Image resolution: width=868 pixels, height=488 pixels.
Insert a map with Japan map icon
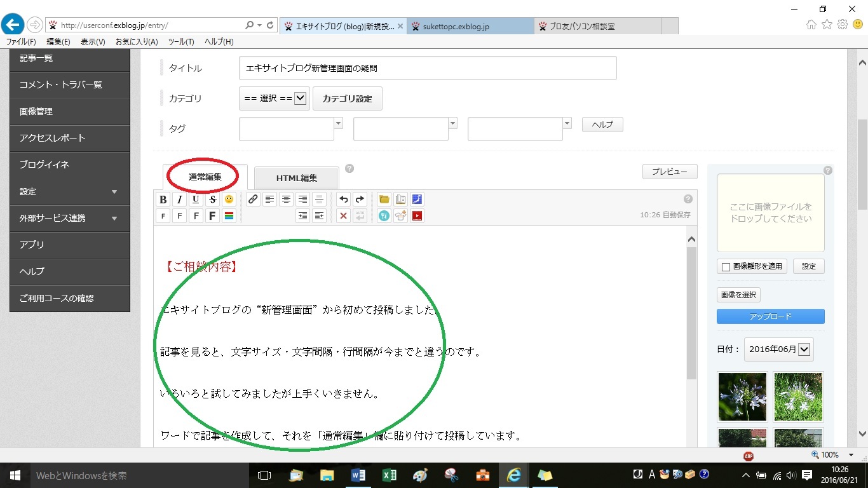(417, 200)
